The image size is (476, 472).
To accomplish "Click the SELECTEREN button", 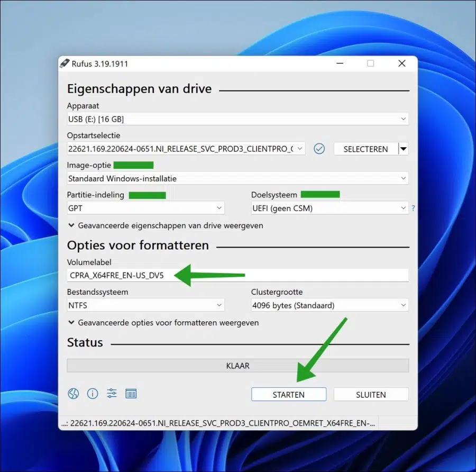I will point(366,149).
